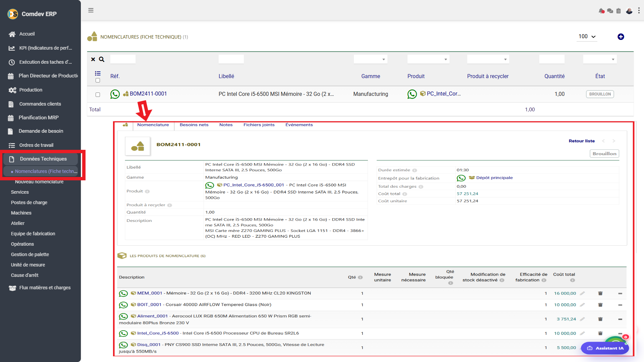Open the Événements tab
The height and width of the screenshot is (362, 644).
point(299,125)
